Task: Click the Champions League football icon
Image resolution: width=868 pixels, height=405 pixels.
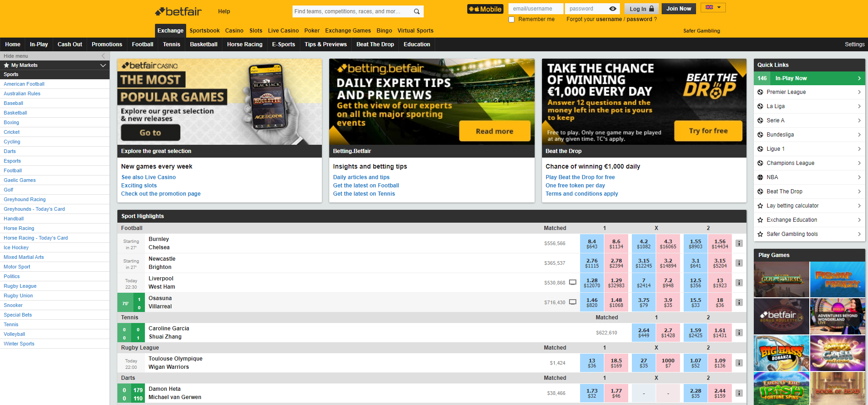Action: click(x=760, y=163)
